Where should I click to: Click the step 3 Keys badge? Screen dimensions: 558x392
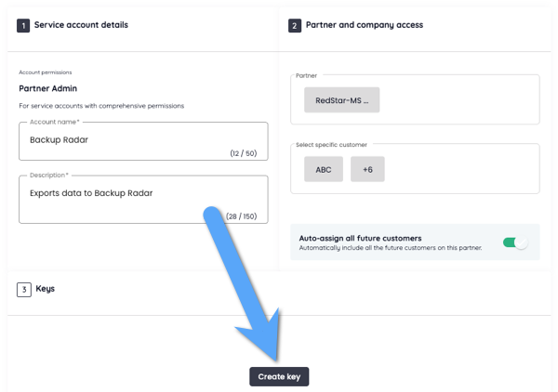23,289
